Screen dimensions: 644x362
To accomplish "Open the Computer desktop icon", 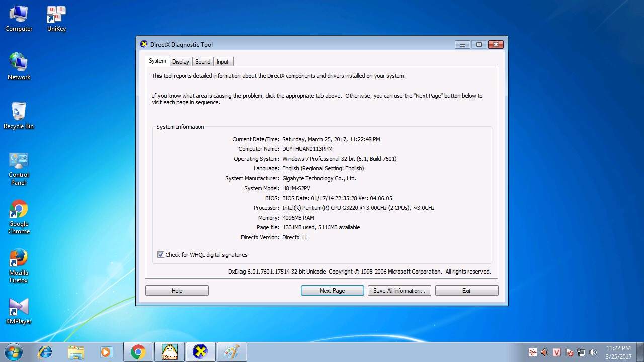I will tap(19, 19).
